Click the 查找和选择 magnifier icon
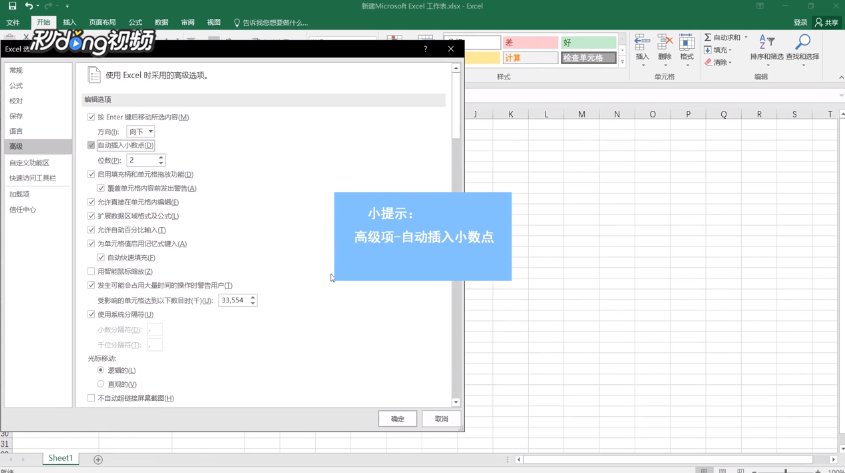 pyautogui.click(x=802, y=42)
